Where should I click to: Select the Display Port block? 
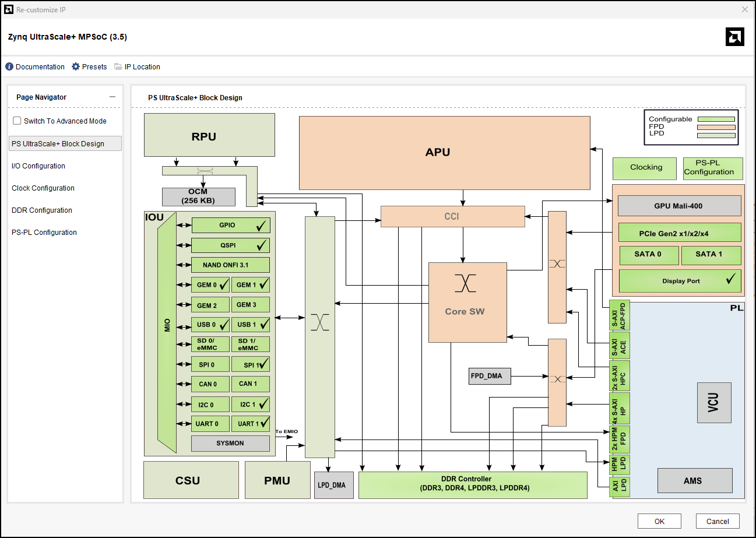point(680,281)
